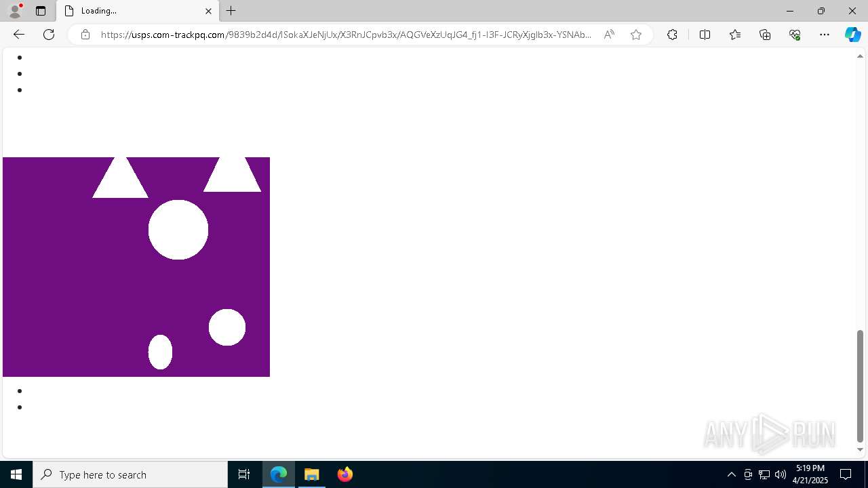The image size is (868, 488).
Task: Click the scrollbar up arrow
Action: [860, 56]
